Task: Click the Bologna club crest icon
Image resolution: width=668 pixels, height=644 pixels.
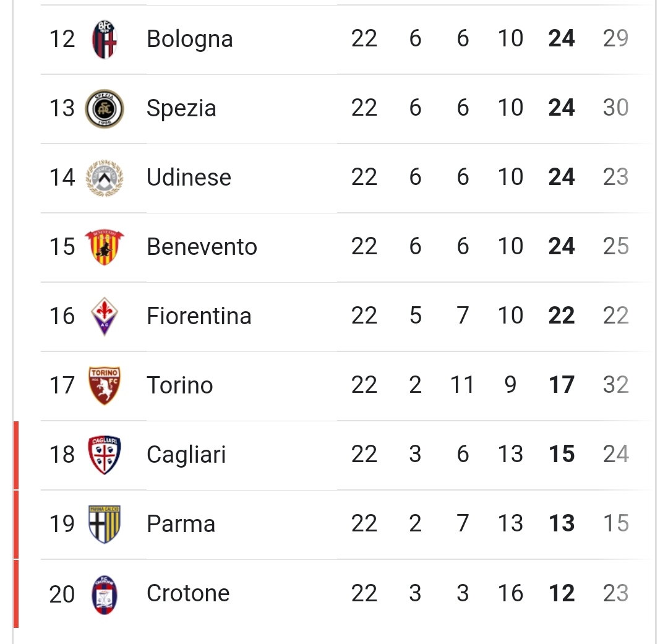Action: [104, 39]
